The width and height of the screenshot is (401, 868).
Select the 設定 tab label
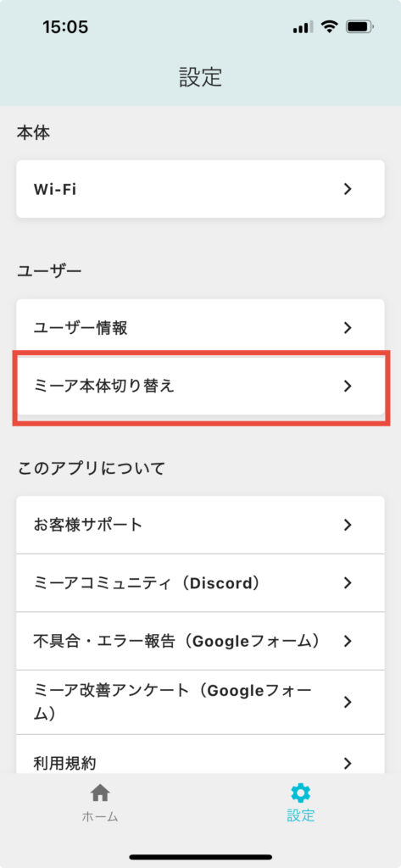301,816
